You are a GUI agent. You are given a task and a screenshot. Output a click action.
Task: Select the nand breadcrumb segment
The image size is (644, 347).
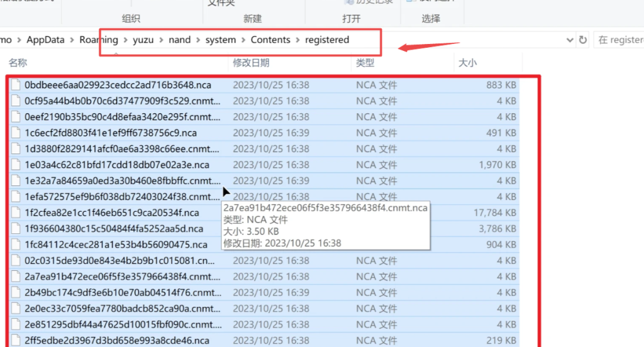point(179,40)
